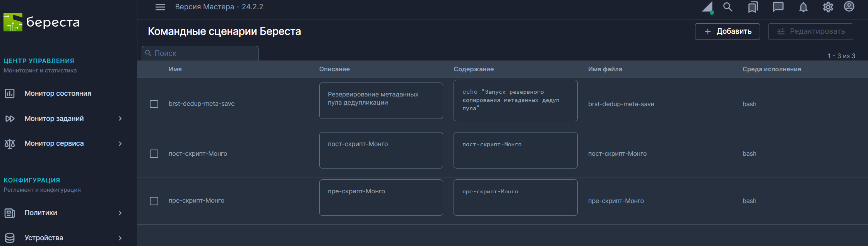
Task: Open Монитор состояния in sidebar
Action: coord(58,93)
